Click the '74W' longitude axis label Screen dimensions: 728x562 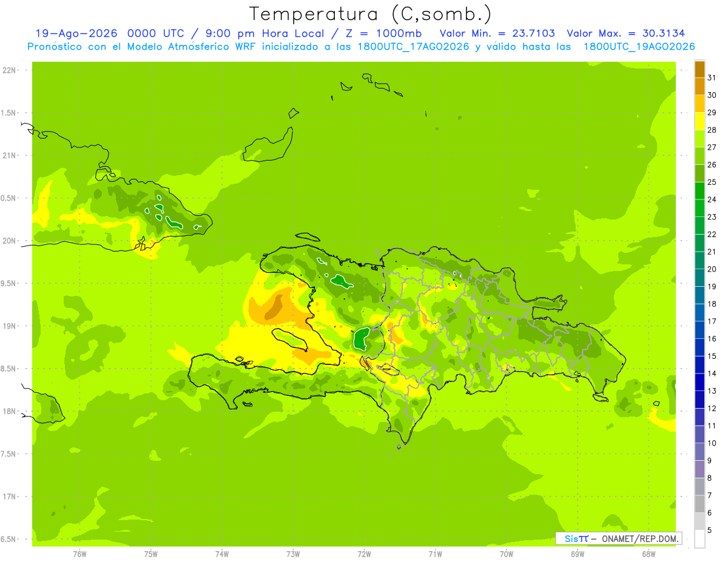pos(221,554)
